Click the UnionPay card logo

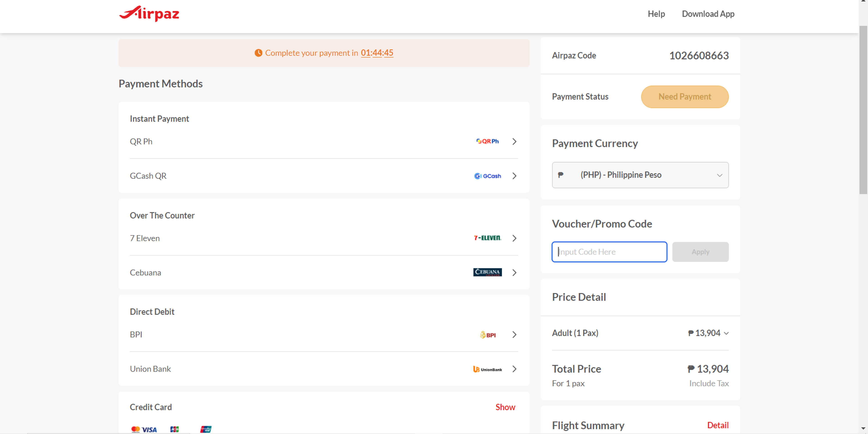point(205,429)
